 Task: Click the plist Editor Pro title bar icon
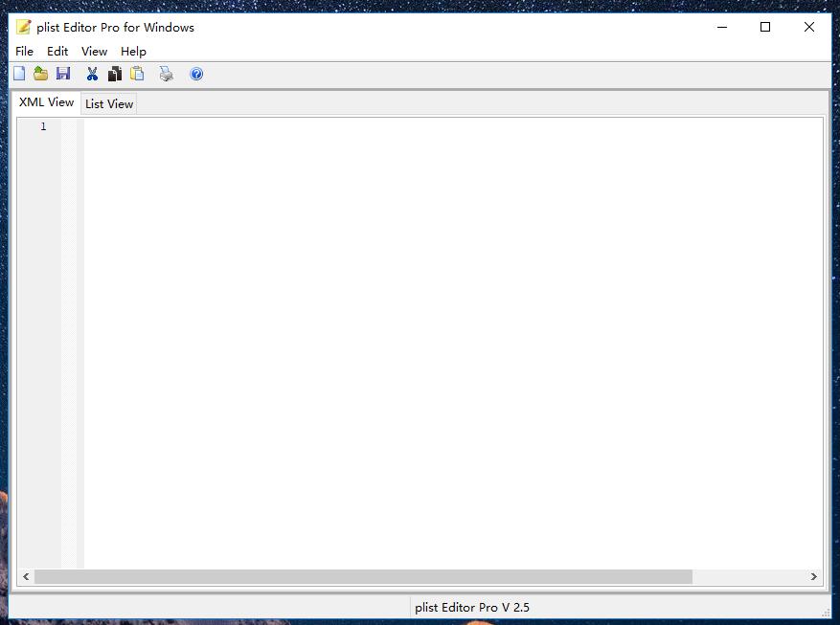[24, 27]
